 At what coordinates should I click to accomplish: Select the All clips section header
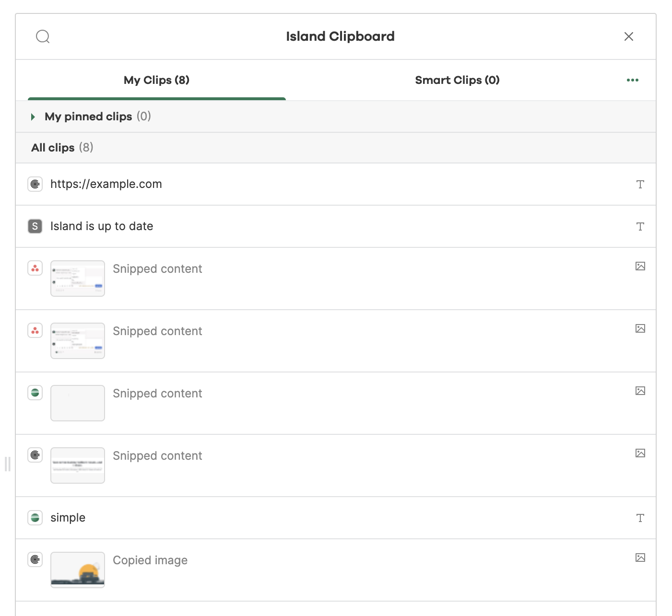[336, 148]
